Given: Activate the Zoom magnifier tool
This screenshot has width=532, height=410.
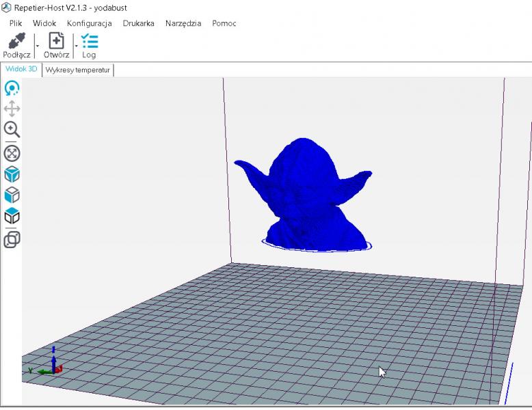Looking at the screenshot, I should tap(12, 130).
